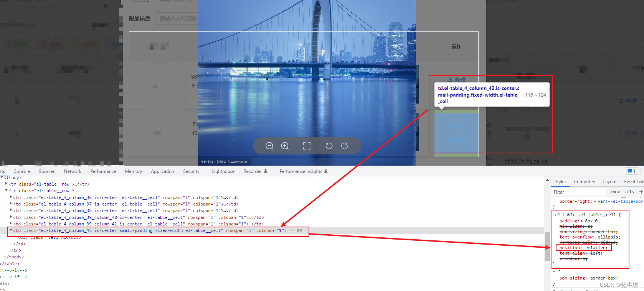Rotate the preview image clockwise
Image resolution: width=644 pixels, height=291 pixels.
[x=345, y=146]
